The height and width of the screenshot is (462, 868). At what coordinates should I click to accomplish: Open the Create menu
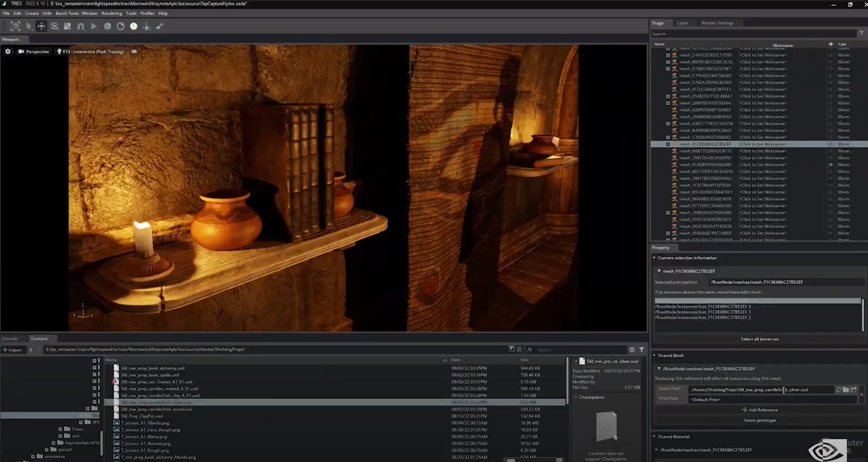(32, 13)
